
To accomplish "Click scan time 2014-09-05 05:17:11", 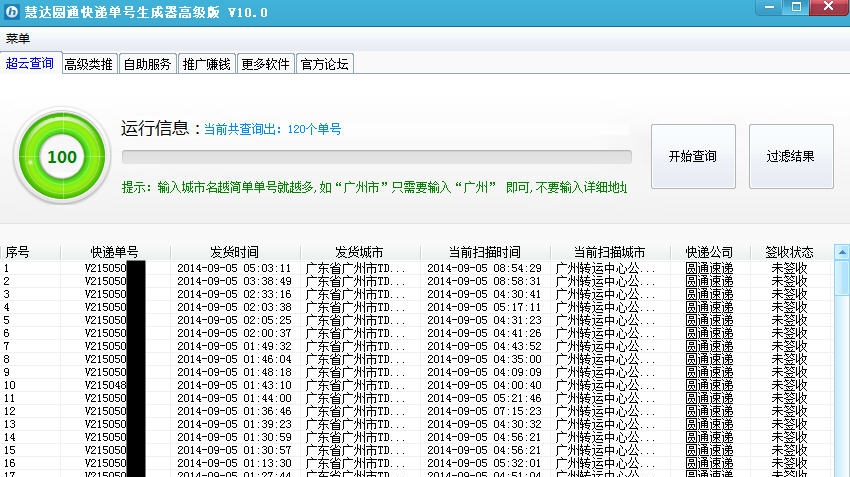I will 484,307.
